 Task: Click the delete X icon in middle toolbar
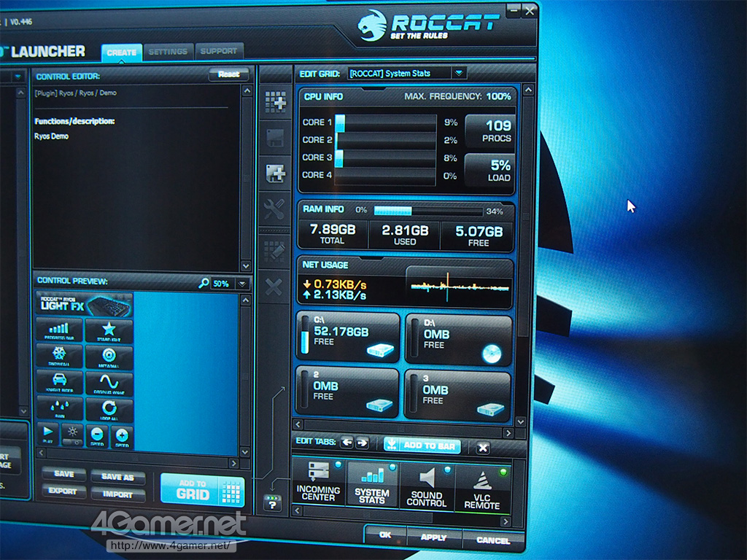[274, 287]
